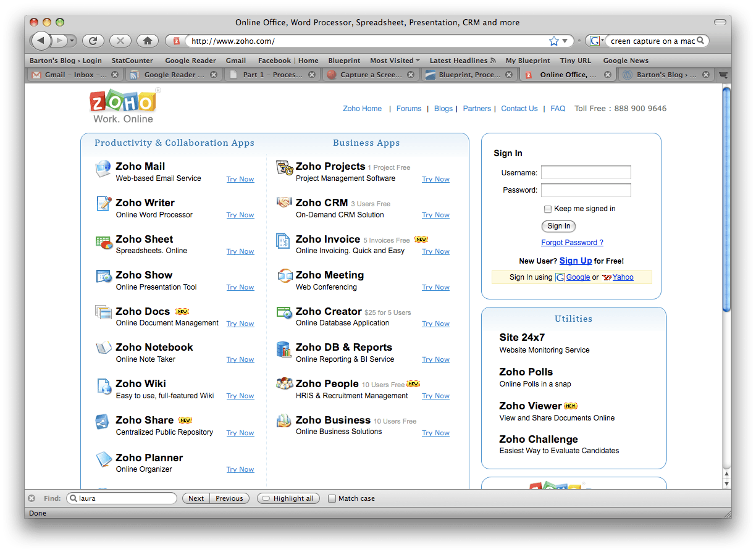Click the Find bar Next button
This screenshot has height=552, width=756.
point(196,498)
